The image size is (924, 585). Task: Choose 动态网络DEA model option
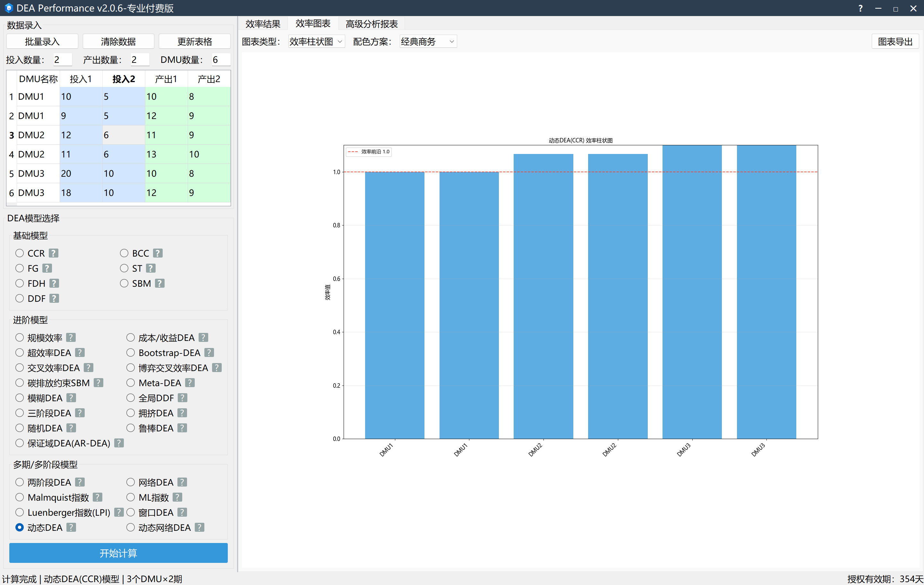pos(131,528)
